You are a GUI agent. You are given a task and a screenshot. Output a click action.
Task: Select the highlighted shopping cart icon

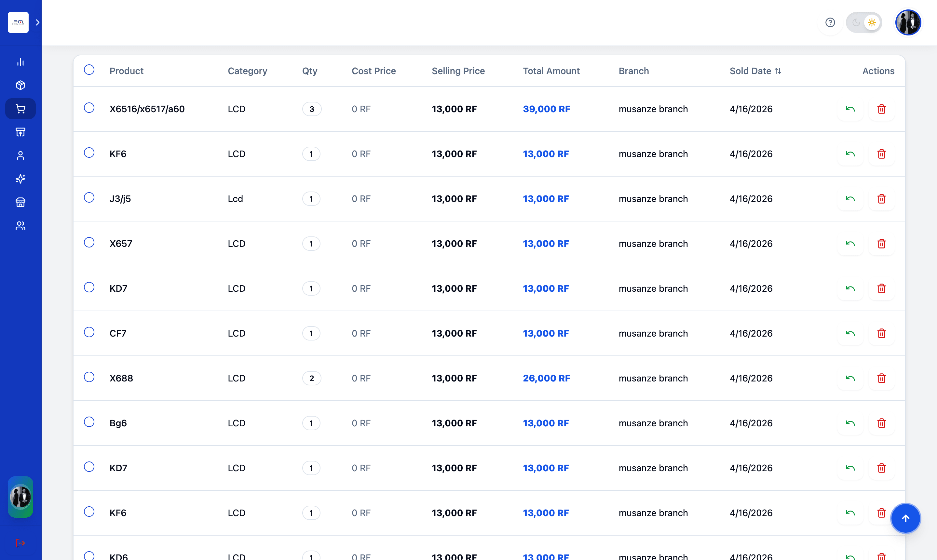point(20,109)
